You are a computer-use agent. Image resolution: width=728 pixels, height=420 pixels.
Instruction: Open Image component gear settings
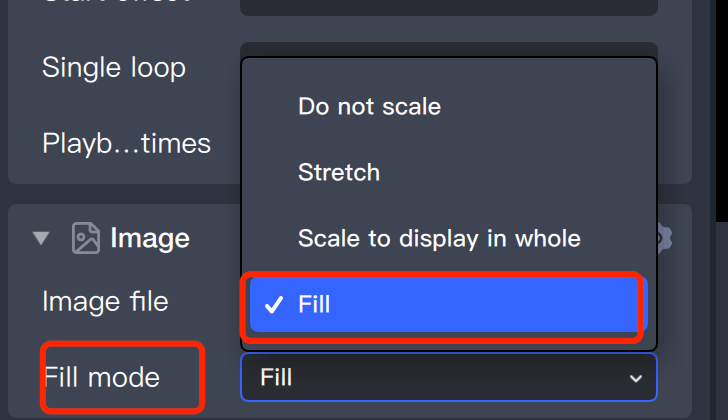(664, 238)
